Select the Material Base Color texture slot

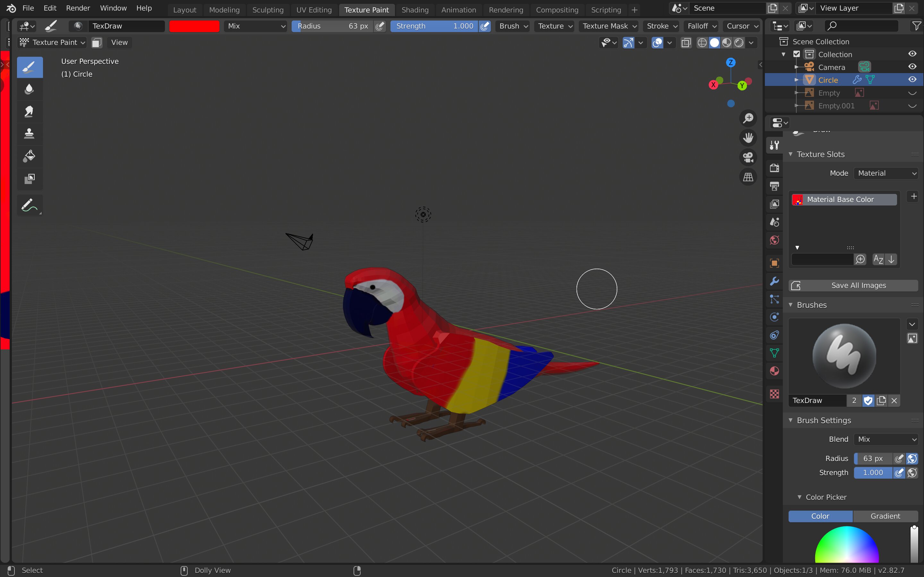tap(844, 200)
